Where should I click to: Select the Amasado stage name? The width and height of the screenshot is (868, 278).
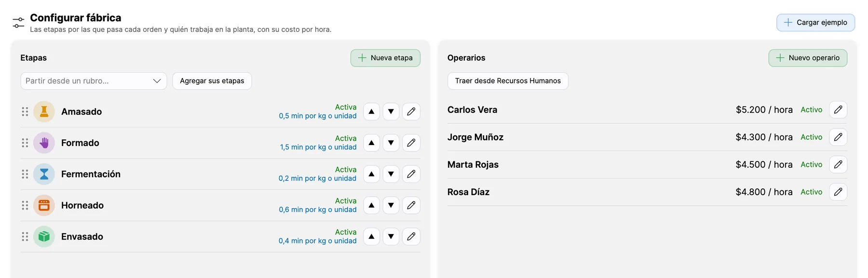81,112
